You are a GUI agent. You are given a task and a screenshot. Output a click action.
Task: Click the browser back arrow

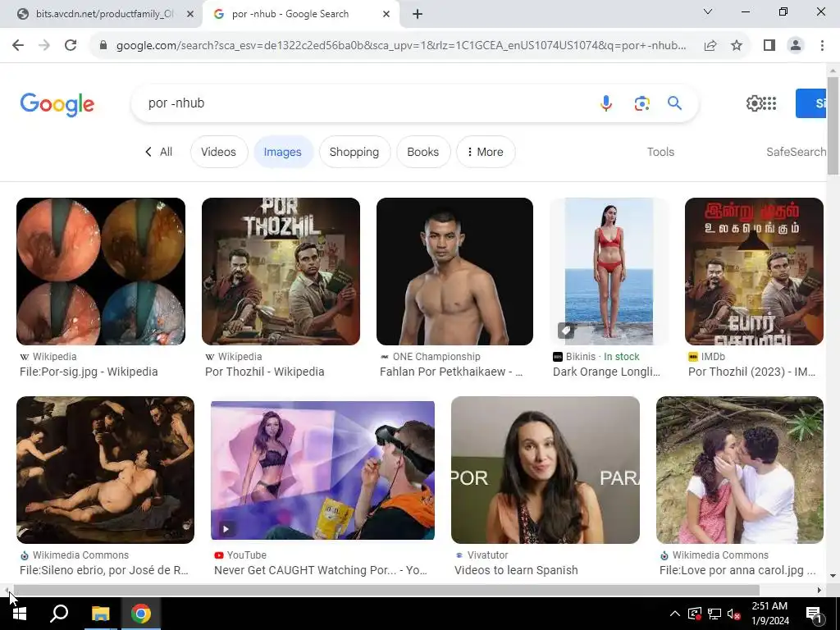tap(18, 46)
